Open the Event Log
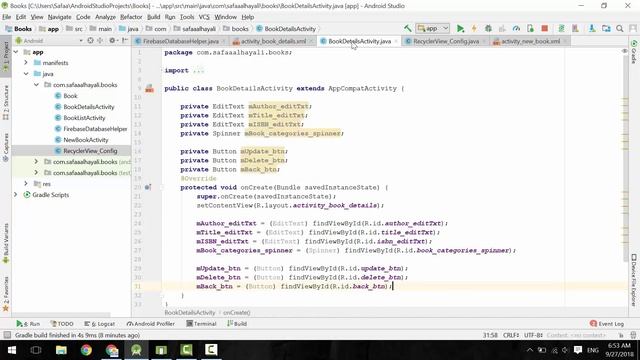 (607, 324)
